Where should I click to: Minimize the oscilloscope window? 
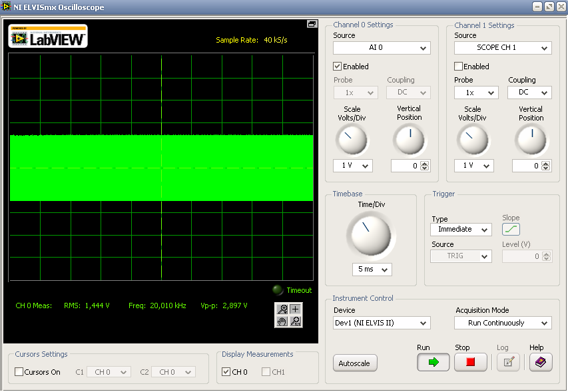537,7
